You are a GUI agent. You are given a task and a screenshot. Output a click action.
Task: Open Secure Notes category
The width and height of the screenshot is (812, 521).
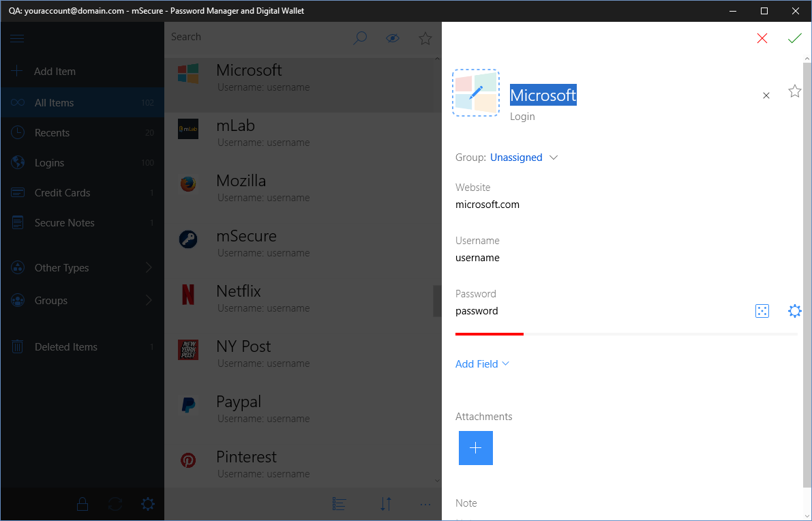(x=82, y=223)
